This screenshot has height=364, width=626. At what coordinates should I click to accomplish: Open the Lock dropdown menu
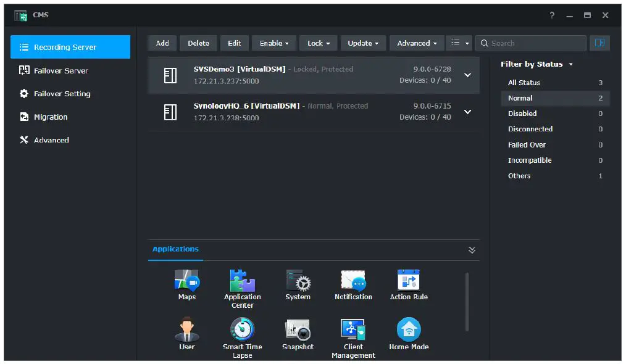point(318,43)
